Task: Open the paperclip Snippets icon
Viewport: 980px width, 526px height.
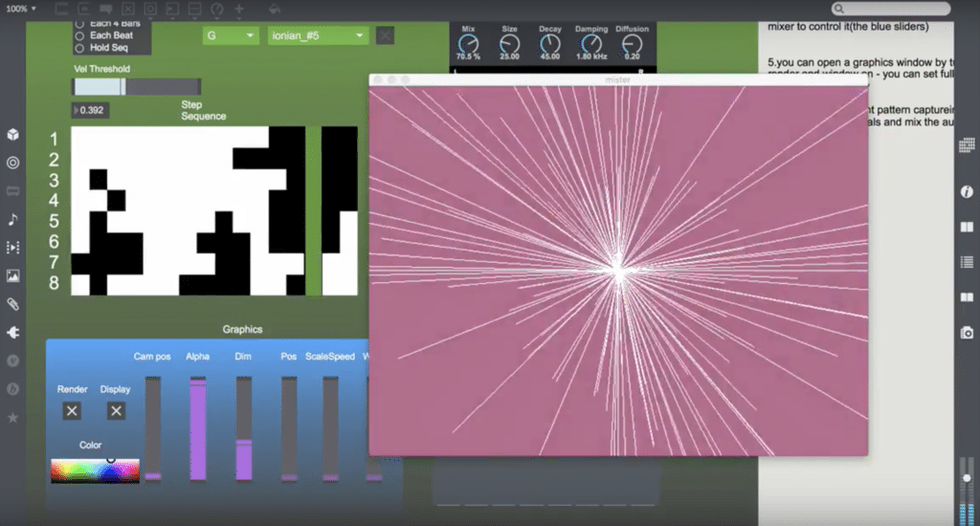Action: (13, 304)
